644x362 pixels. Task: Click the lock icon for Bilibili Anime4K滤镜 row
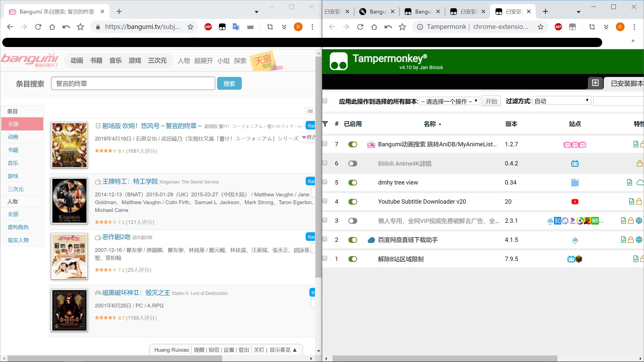pos(639,163)
